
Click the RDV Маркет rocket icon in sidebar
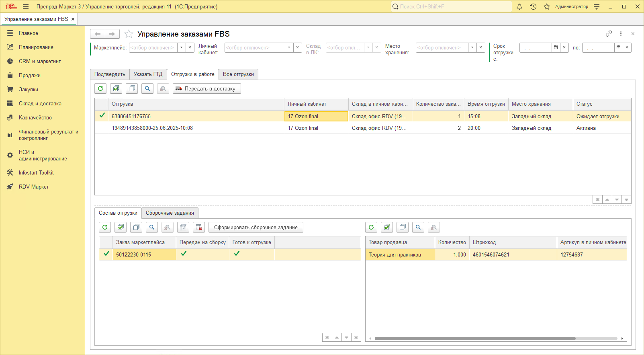(10, 187)
